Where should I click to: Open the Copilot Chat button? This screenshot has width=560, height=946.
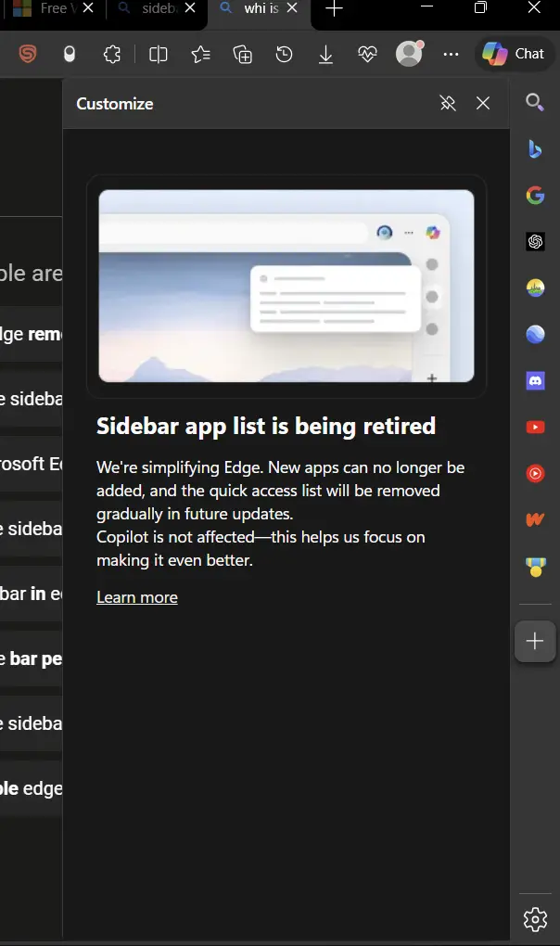coord(515,54)
